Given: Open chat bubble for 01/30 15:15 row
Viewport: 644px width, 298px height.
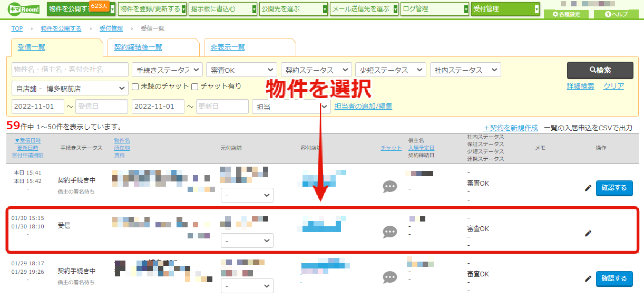Looking at the screenshot, I should click(390, 232).
